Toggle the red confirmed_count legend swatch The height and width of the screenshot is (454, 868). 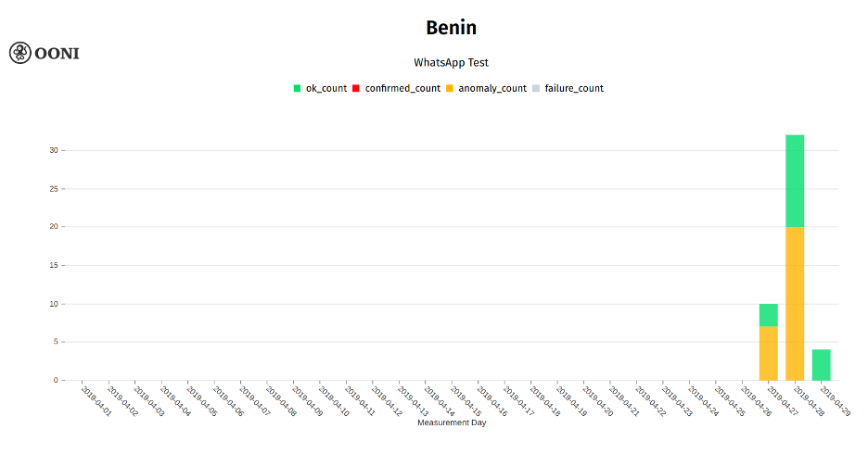click(x=356, y=88)
